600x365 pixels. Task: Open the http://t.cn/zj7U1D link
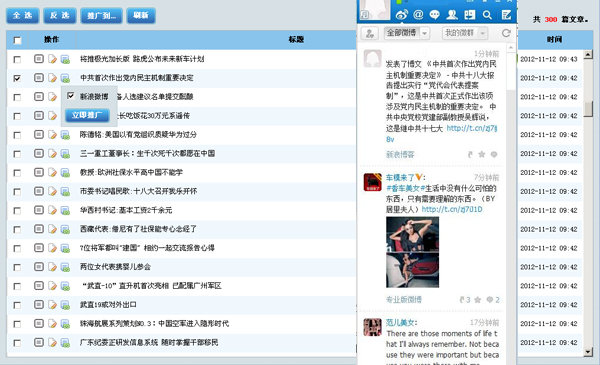point(452,209)
